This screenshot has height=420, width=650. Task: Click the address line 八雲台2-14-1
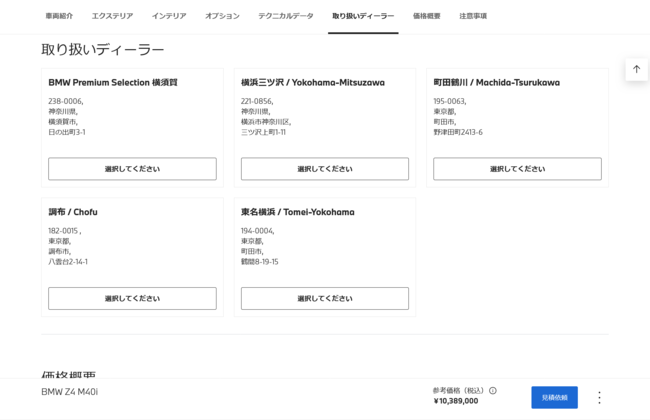tap(68, 262)
